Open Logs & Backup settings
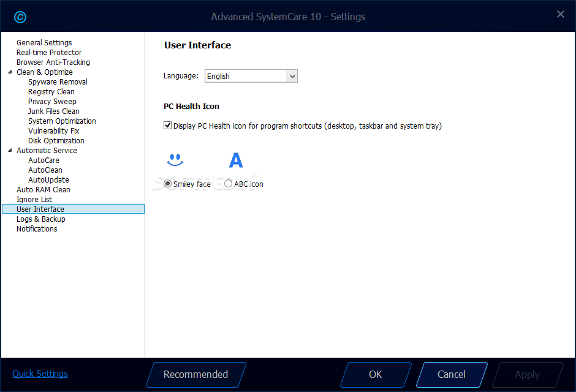The width and height of the screenshot is (576, 392). click(x=41, y=219)
